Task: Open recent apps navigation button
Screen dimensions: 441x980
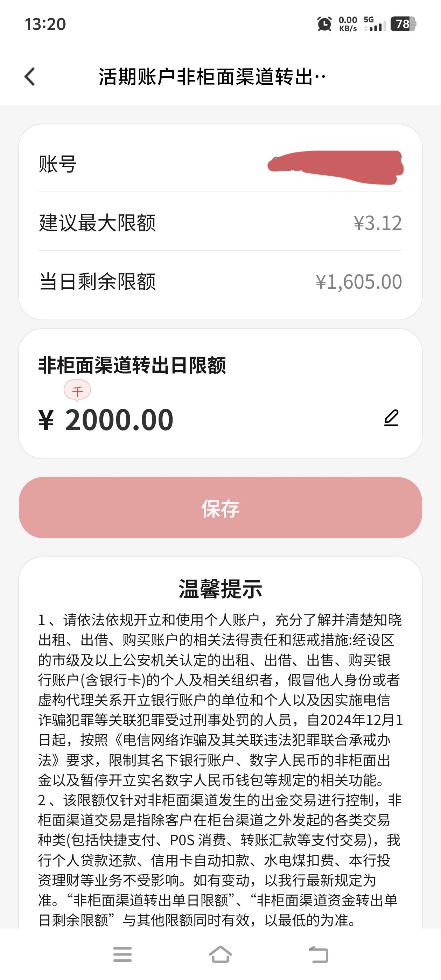Action: (122, 954)
